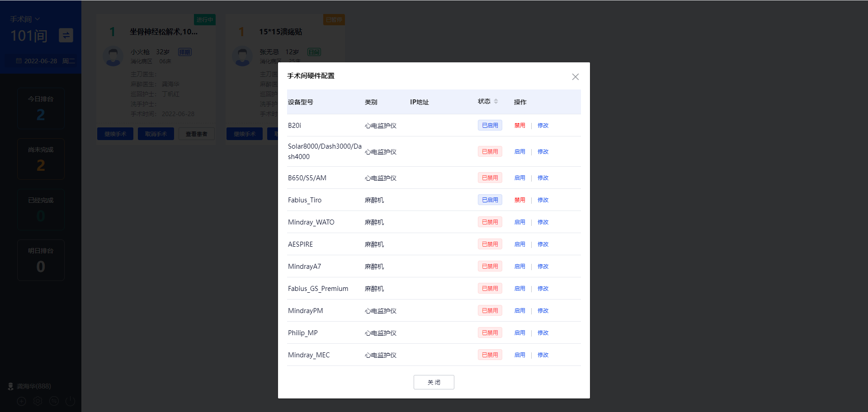Click the circular swap icon in sidebar footer
The image size is (868, 412).
point(54,401)
